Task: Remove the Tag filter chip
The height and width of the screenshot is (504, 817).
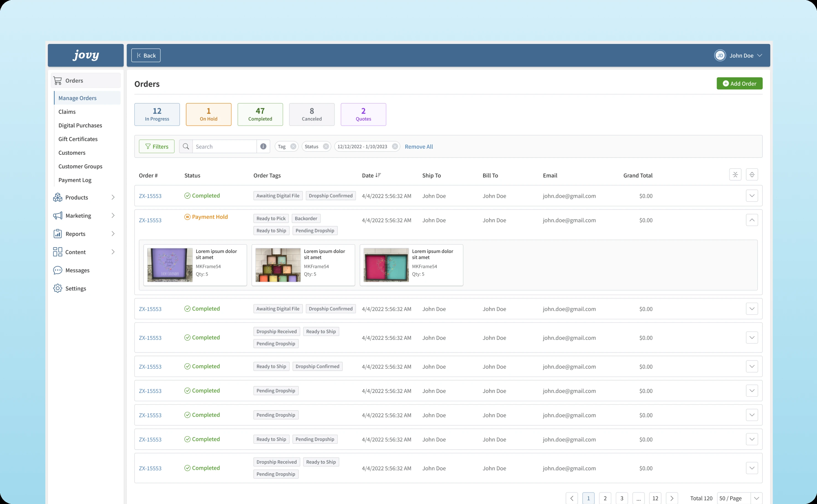Action: click(293, 146)
